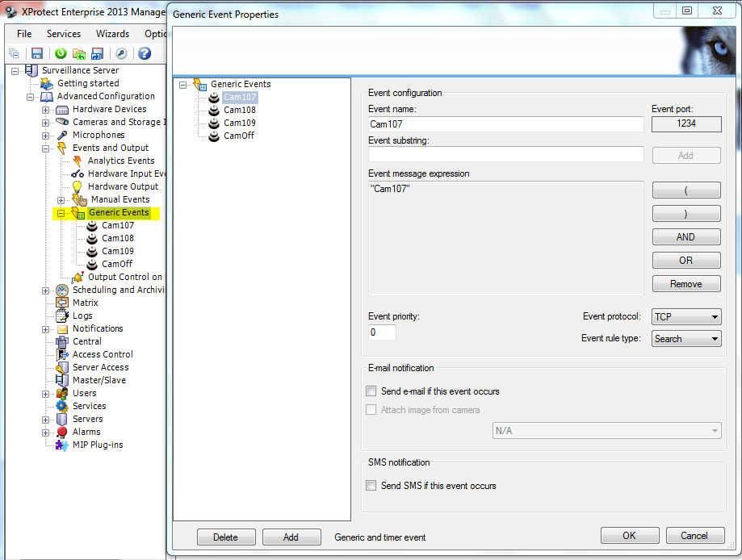Click the magnifier key toolbar icon
Screen dimensions: 742x560
[x=121, y=53]
